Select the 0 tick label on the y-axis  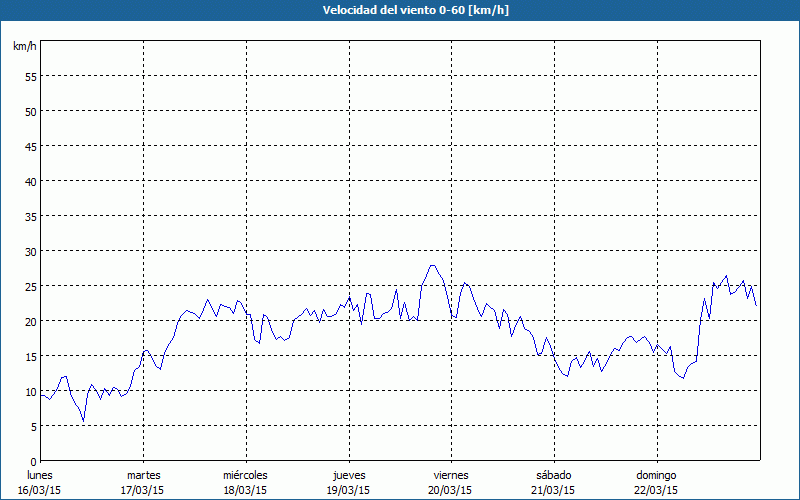tap(33, 461)
